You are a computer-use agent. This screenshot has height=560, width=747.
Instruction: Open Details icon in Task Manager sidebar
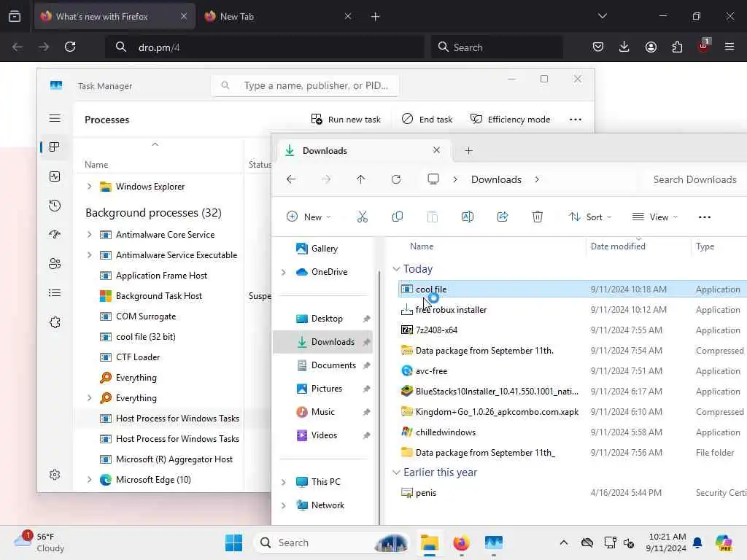point(55,293)
